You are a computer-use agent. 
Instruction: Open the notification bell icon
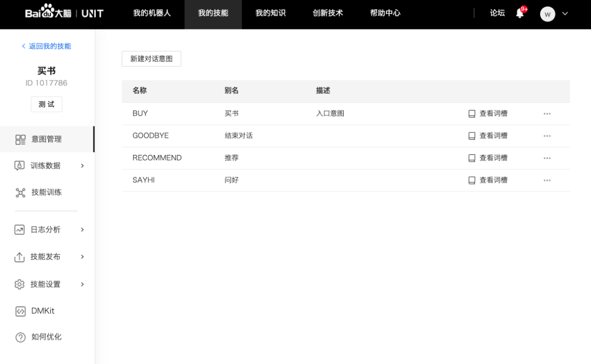click(x=520, y=14)
